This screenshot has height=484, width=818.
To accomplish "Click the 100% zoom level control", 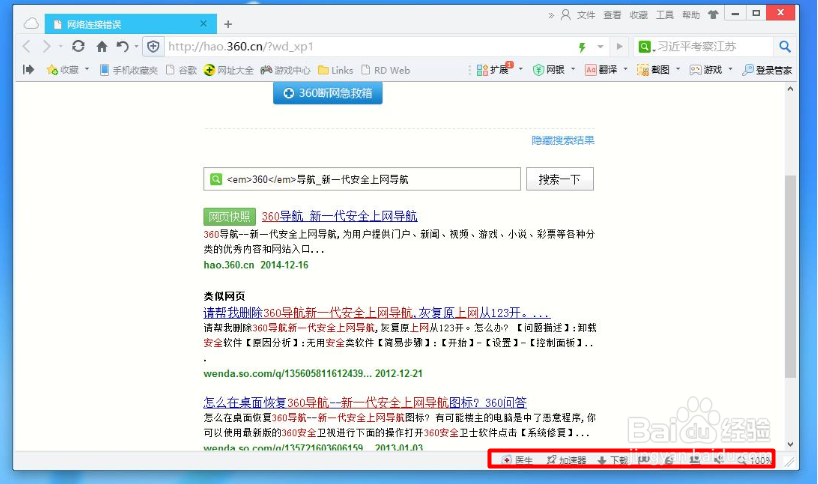I will (754, 460).
